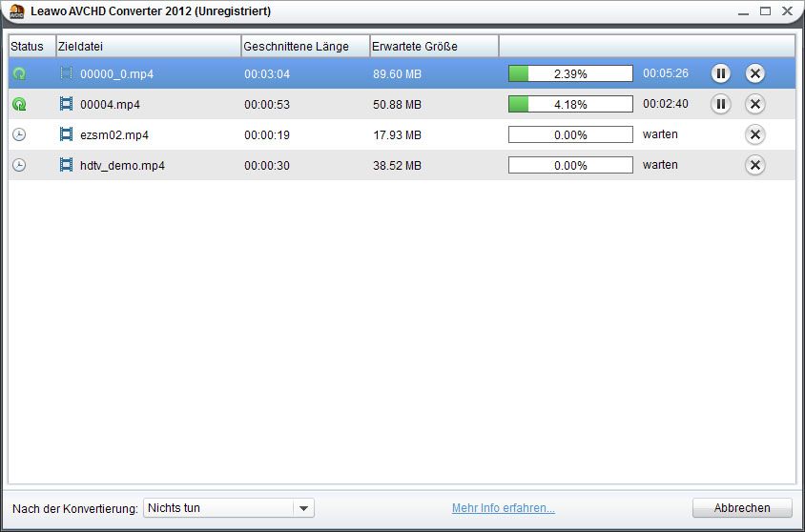Click the 00:00:53 length value
The width and height of the screenshot is (805, 532).
pos(267,105)
